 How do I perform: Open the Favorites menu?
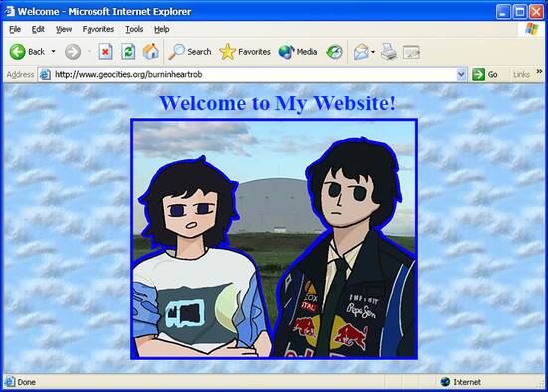click(x=98, y=29)
